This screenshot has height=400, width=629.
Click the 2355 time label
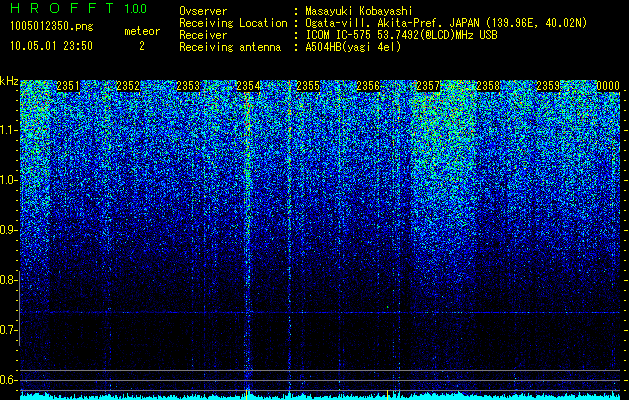click(308, 86)
